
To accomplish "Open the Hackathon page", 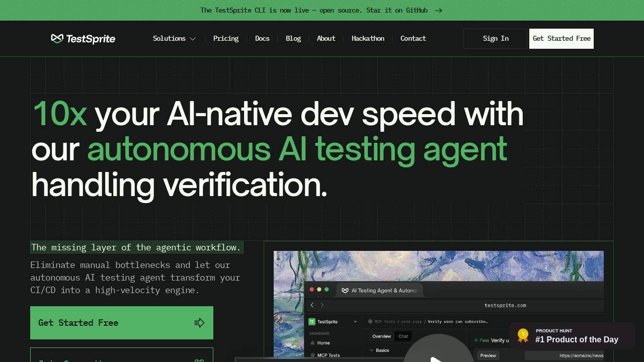I will 368,39.
